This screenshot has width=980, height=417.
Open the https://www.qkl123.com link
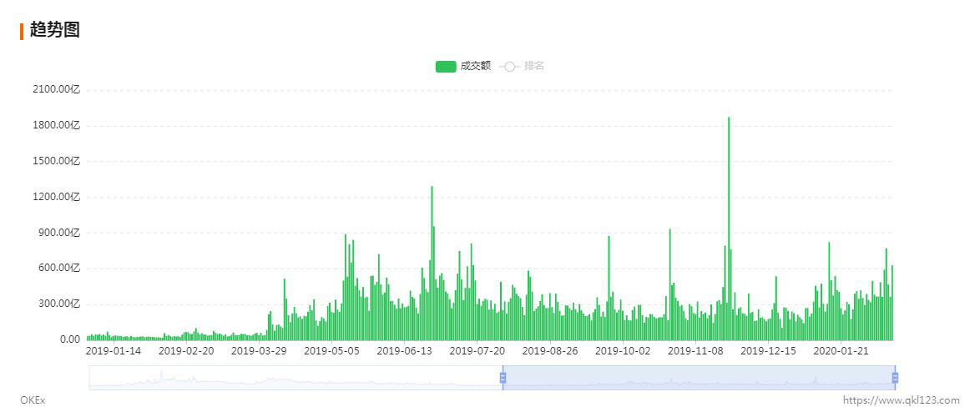[902, 400]
